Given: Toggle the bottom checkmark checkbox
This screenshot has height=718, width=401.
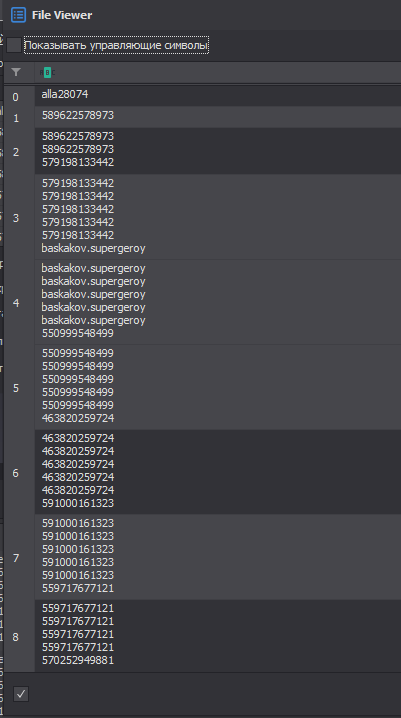Looking at the screenshot, I should (x=21, y=695).
